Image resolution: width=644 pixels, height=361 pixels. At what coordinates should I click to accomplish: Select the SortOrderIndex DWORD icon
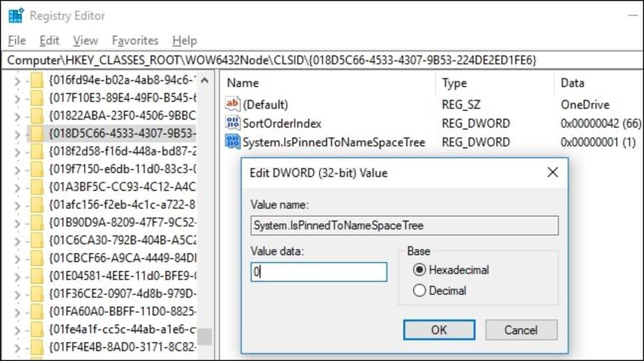[233, 123]
